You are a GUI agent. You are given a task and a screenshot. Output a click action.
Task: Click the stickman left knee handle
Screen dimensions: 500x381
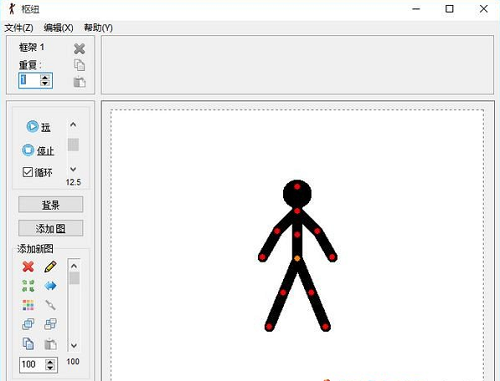point(283,293)
